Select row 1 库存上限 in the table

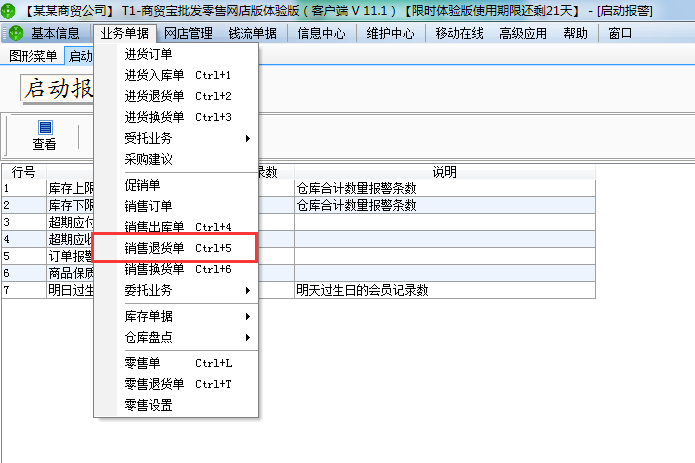pos(70,188)
